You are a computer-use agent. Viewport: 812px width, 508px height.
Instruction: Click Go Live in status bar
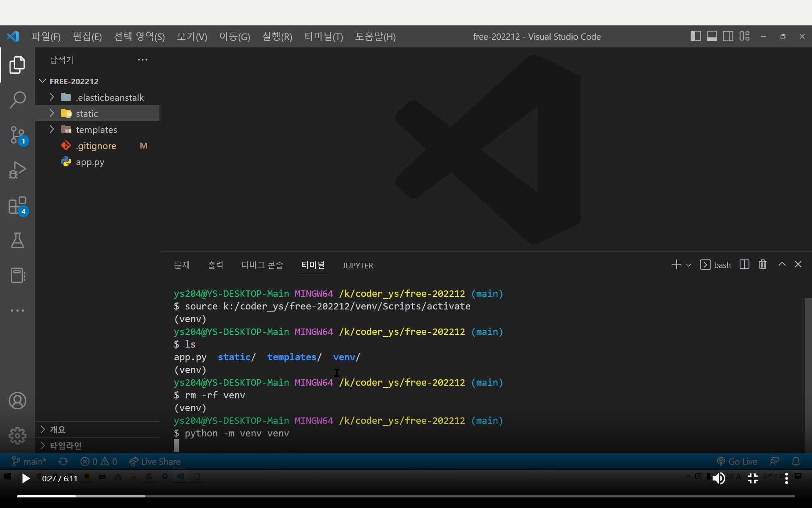tap(737, 461)
